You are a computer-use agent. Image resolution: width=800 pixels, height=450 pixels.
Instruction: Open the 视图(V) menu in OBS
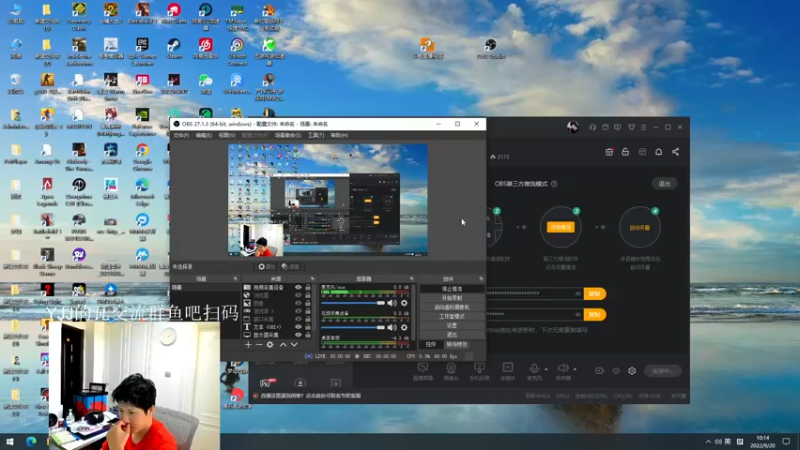tap(227, 135)
